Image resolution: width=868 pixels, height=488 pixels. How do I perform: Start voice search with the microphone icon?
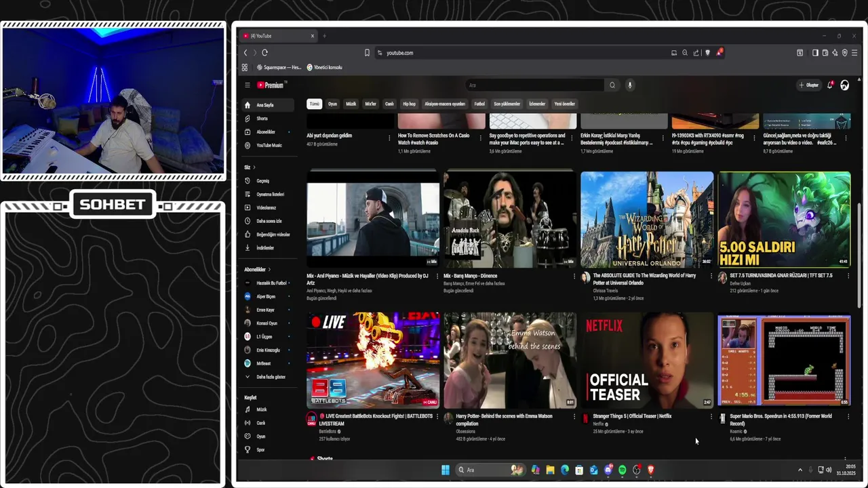tap(630, 85)
